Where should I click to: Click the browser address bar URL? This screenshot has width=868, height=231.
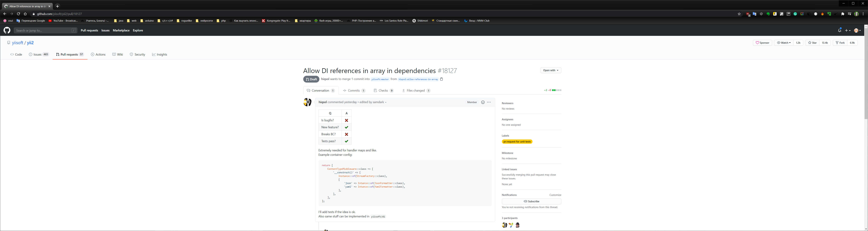tap(59, 14)
